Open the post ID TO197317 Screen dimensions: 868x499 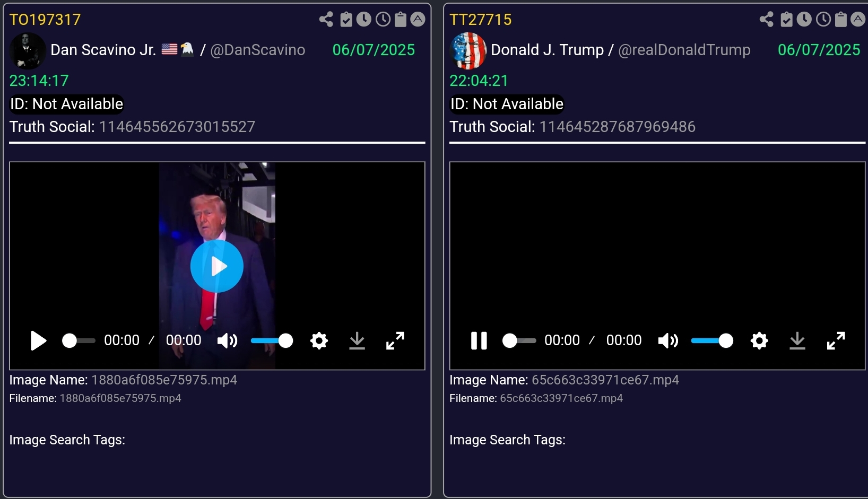(x=45, y=20)
